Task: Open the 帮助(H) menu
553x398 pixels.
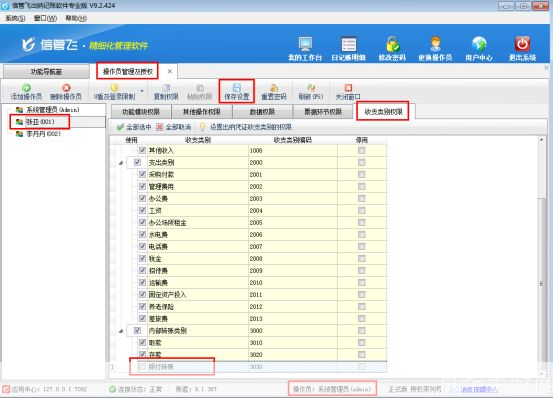Action: (76, 18)
